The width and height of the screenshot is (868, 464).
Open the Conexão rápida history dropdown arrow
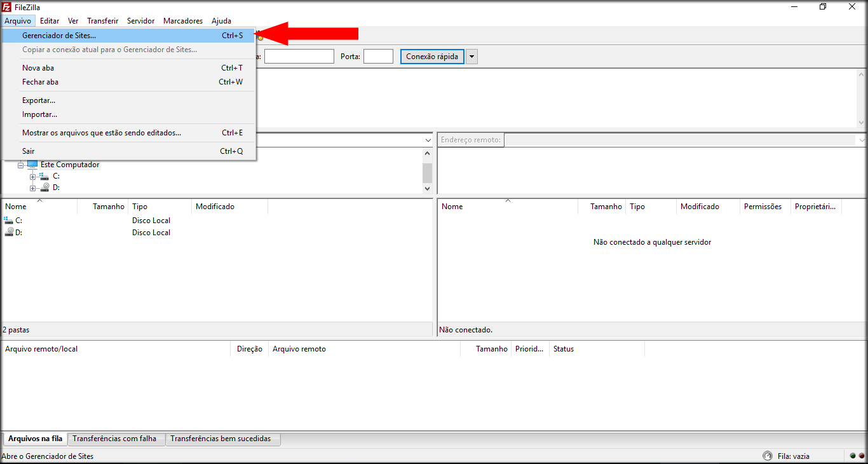tap(471, 57)
